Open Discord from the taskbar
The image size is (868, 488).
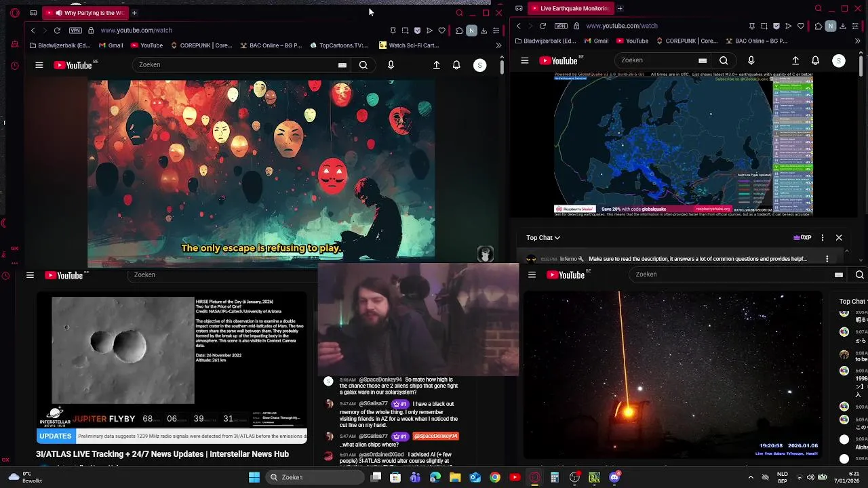(614, 477)
